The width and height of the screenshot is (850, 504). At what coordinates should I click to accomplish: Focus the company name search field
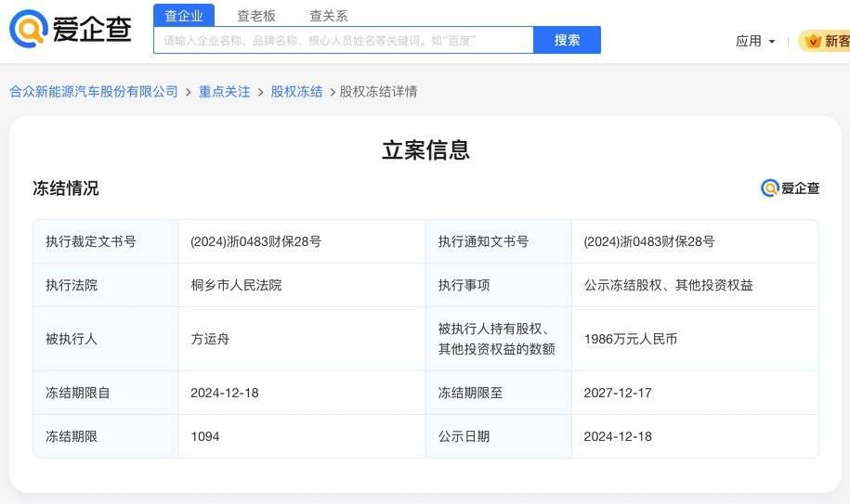click(344, 40)
